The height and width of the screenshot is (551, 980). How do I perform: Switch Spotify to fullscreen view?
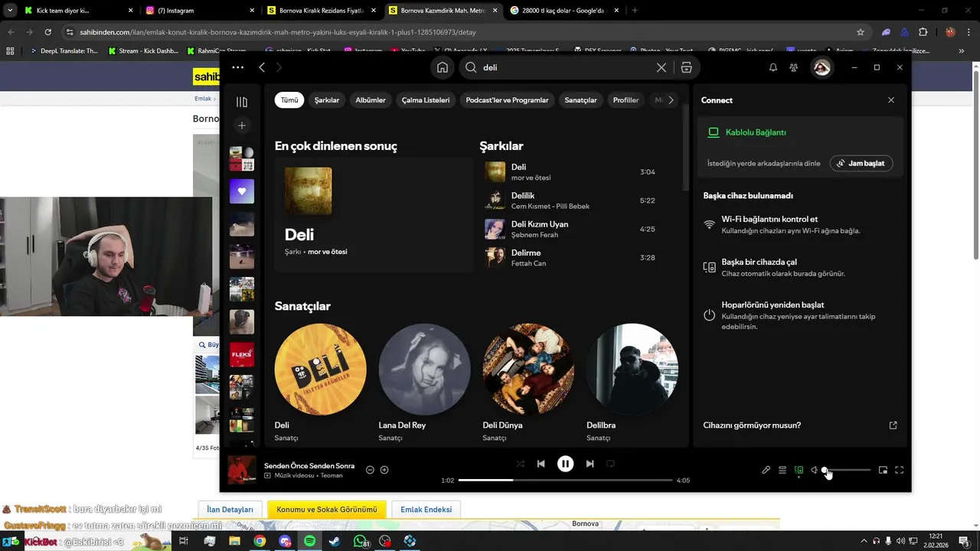[x=900, y=470]
